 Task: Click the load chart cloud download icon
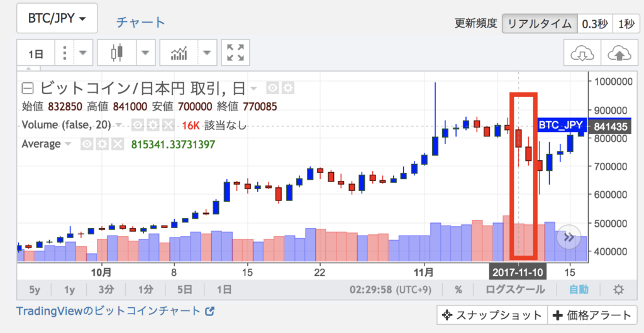click(x=582, y=53)
